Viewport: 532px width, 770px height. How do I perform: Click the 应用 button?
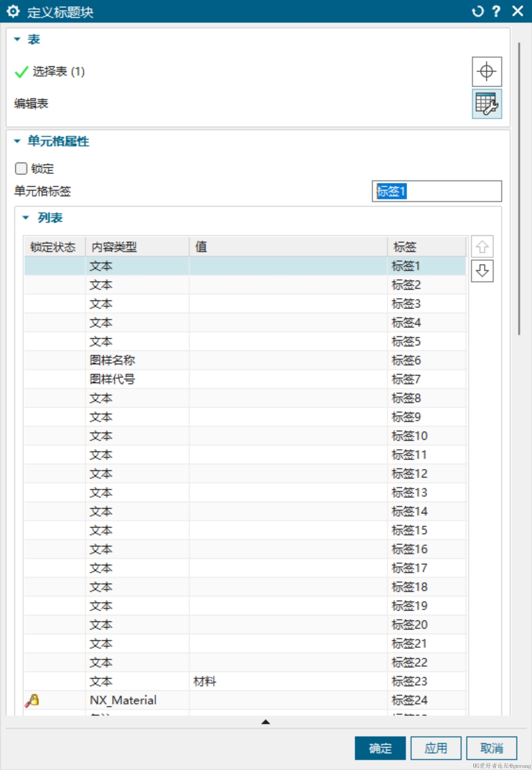436,748
